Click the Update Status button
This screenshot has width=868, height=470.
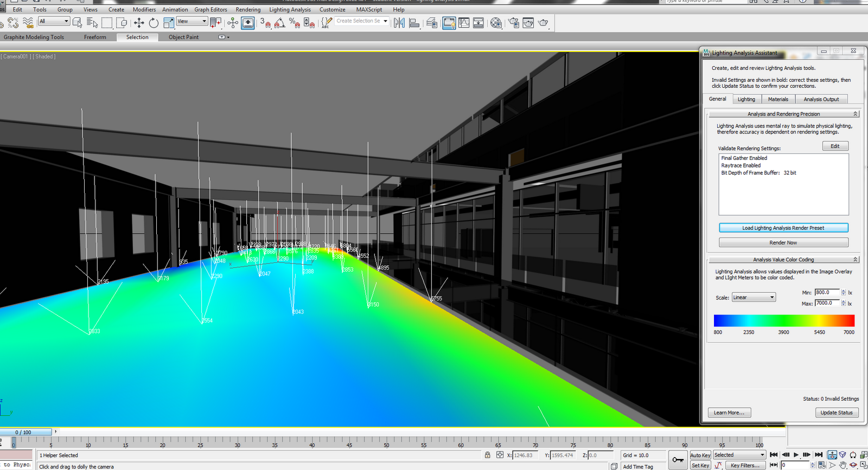pos(837,413)
